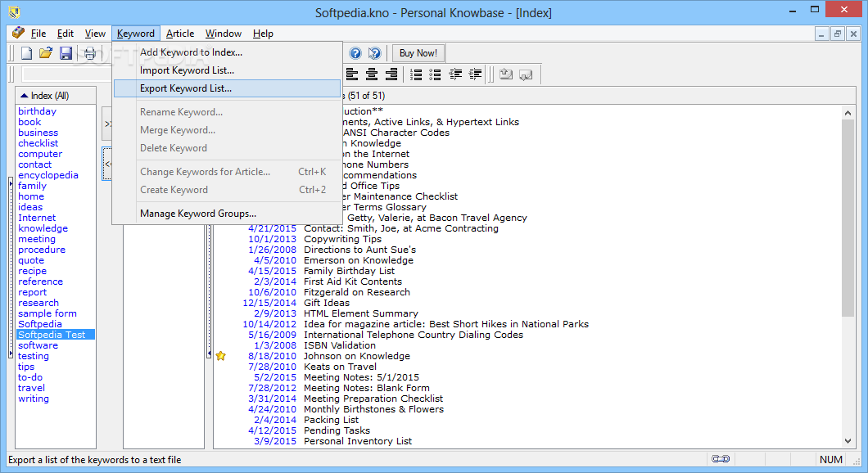This screenshot has width=868, height=473.
Task: Select the 'procedure' keyword
Action: (42, 250)
